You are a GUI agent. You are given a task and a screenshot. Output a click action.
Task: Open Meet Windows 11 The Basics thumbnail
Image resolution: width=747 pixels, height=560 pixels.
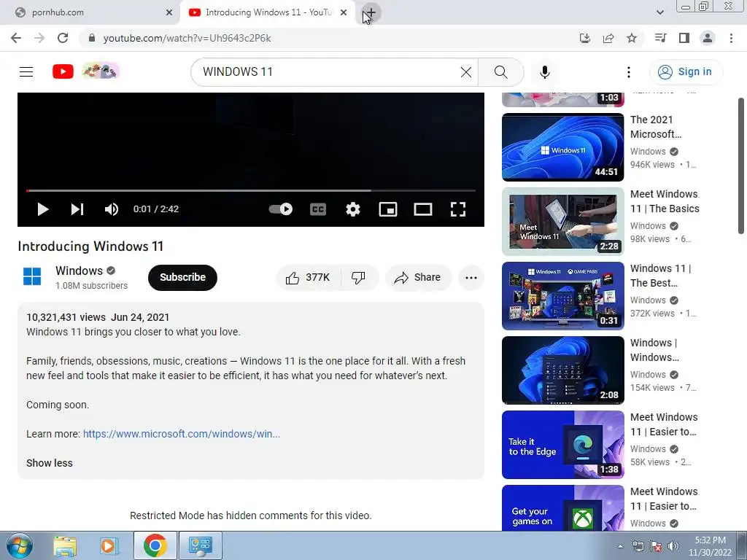click(562, 222)
